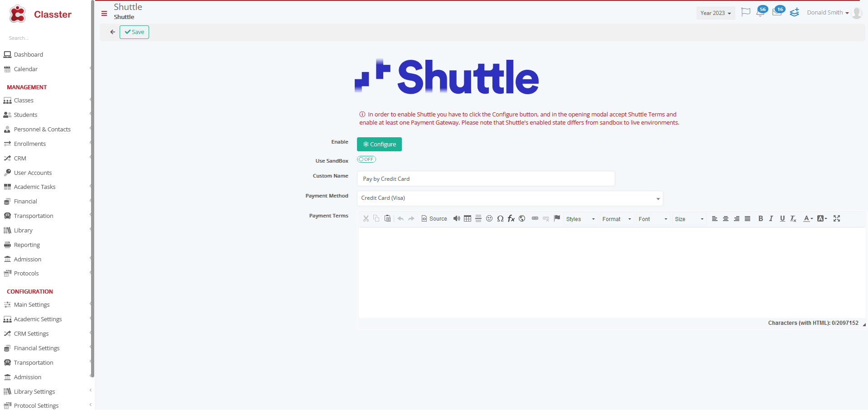This screenshot has width=868, height=410.
Task: Open the Payment Method dropdown
Action: pyautogui.click(x=510, y=198)
